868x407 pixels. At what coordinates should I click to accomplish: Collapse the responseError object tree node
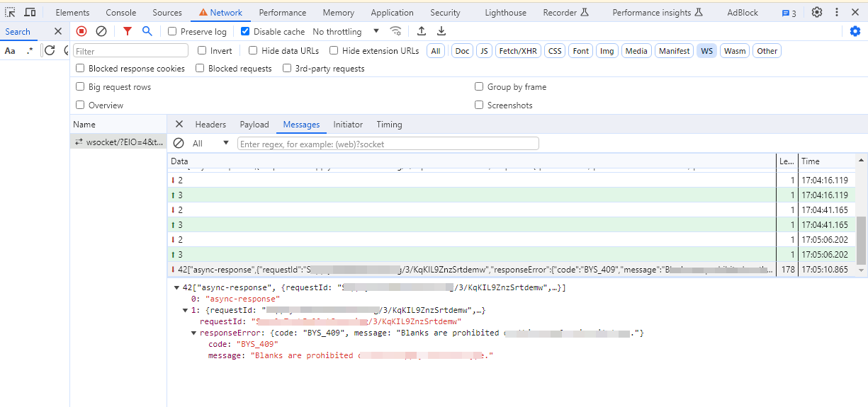pyautogui.click(x=194, y=333)
